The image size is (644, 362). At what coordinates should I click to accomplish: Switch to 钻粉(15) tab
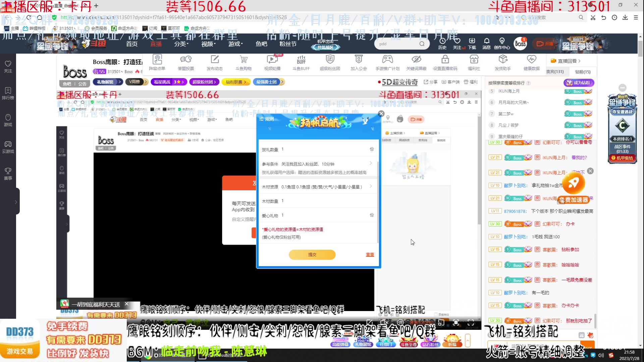tap(583, 72)
